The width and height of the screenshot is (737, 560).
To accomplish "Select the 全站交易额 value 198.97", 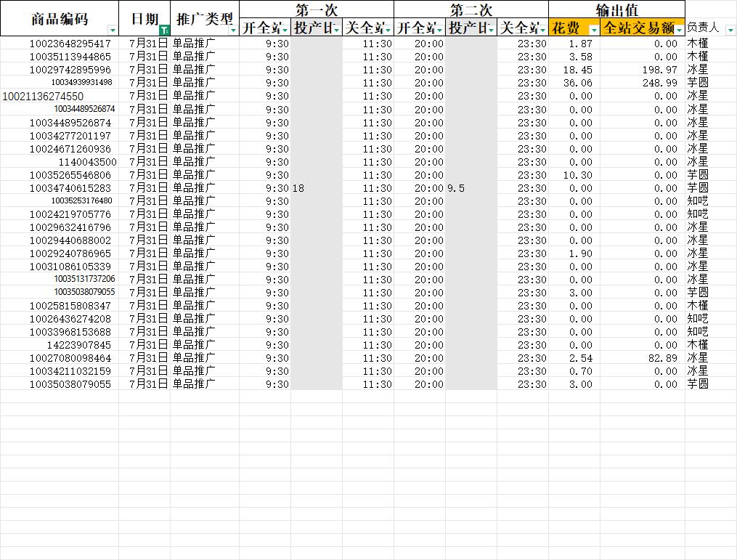I will coord(660,70).
